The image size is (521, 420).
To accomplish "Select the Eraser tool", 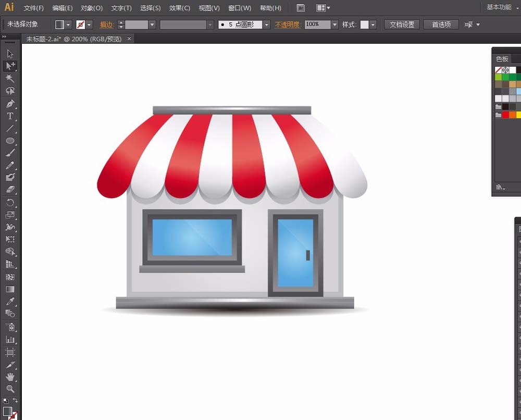I will pos(10,189).
